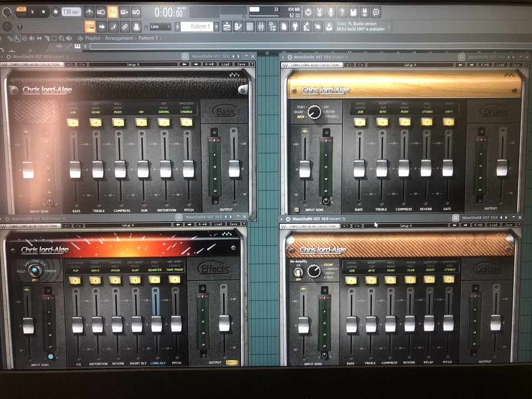Open gear options of Bass WaveShell window
This screenshot has height=399, width=532.
point(9,57)
